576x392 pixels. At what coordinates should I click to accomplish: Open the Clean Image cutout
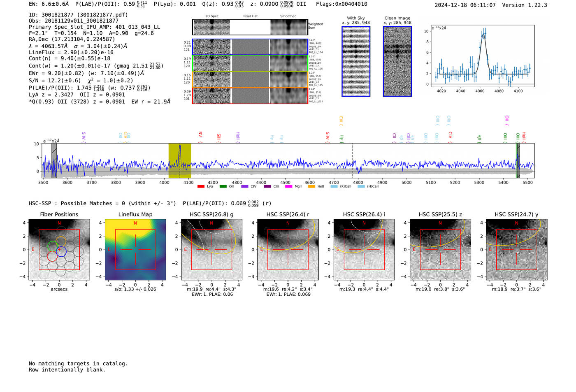pos(397,61)
